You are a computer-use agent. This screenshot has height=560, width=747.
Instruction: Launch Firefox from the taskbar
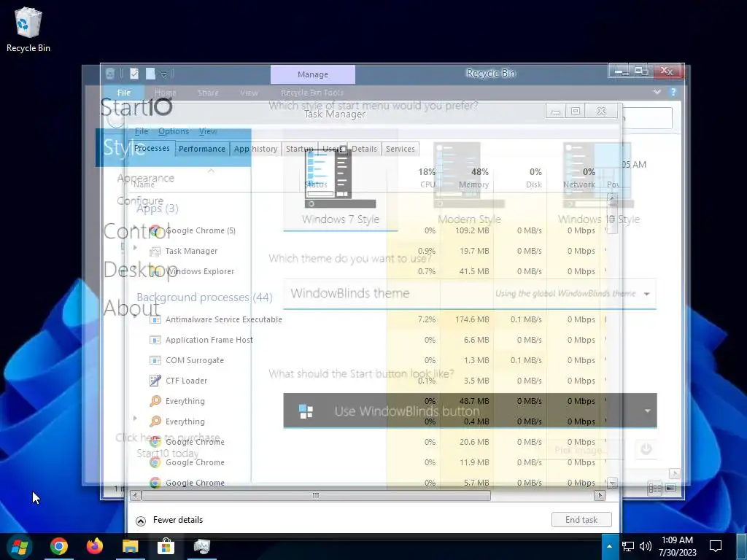[x=95, y=546]
